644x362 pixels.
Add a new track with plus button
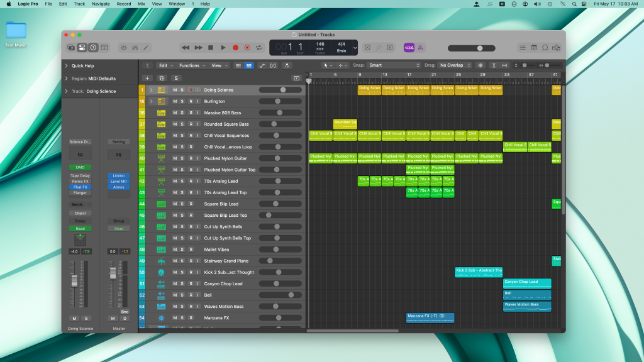pos(147,78)
